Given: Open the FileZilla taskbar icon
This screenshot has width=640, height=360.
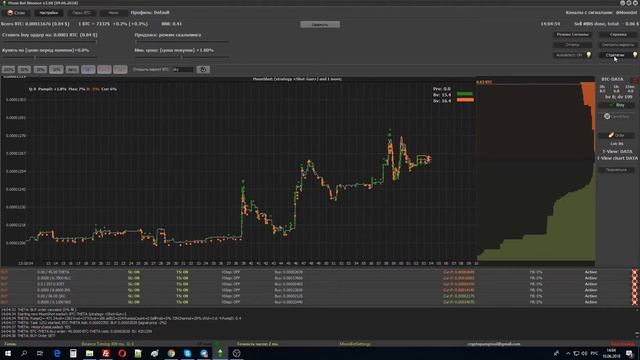Looking at the screenshot, I should pyautogui.click(x=106, y=353).
